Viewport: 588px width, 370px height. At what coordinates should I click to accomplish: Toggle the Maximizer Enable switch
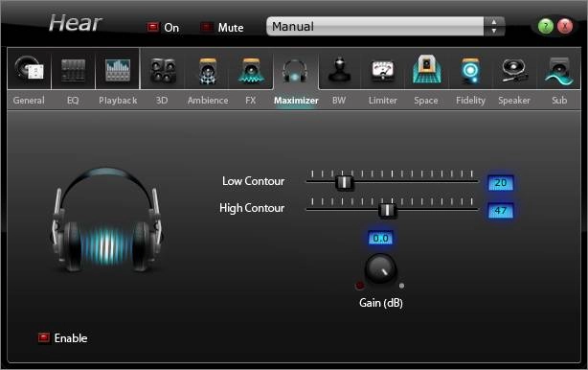pyautogui.click(x=44, y=337)
